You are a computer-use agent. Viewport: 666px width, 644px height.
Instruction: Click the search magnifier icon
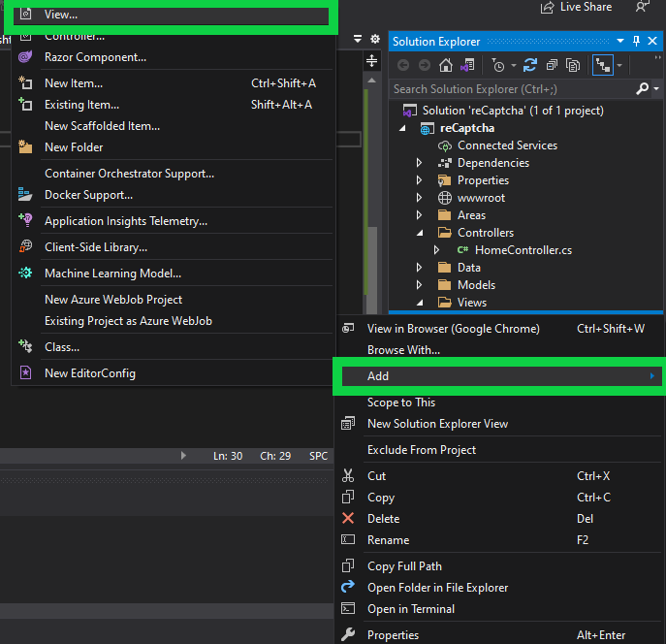(x=642, y=89)
